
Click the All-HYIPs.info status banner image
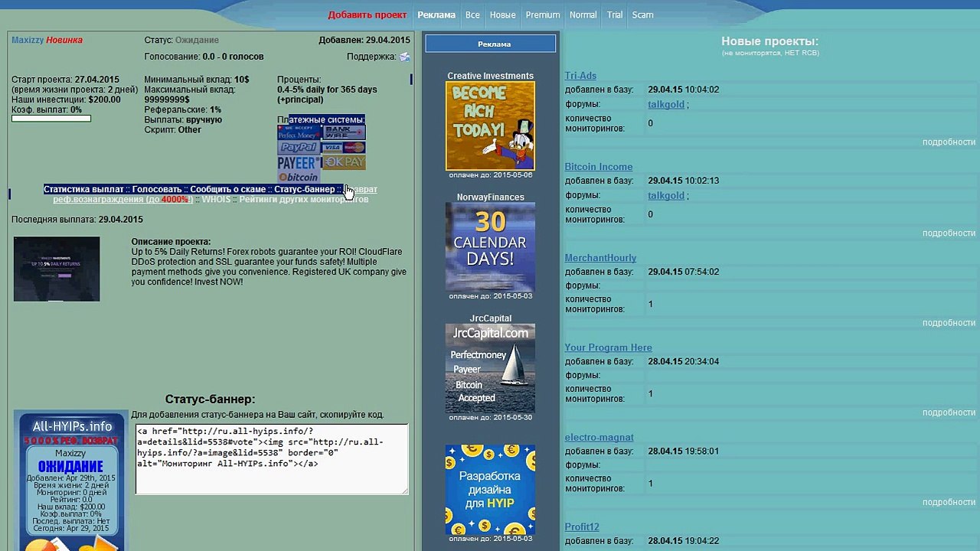coord(71,481)
